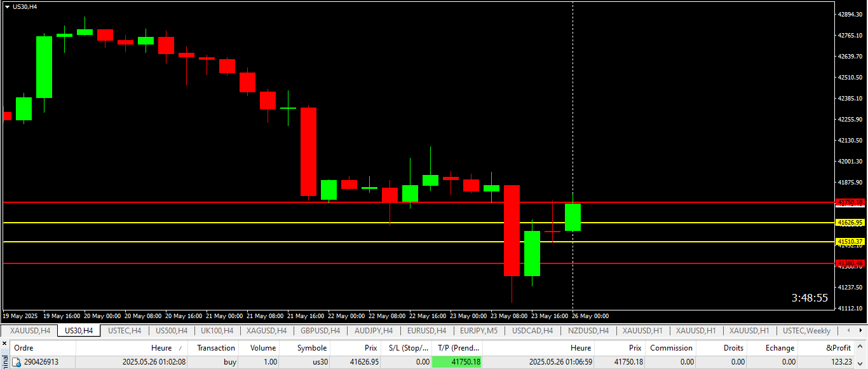Switch to the GBPUSD,H4 tab

320,331
